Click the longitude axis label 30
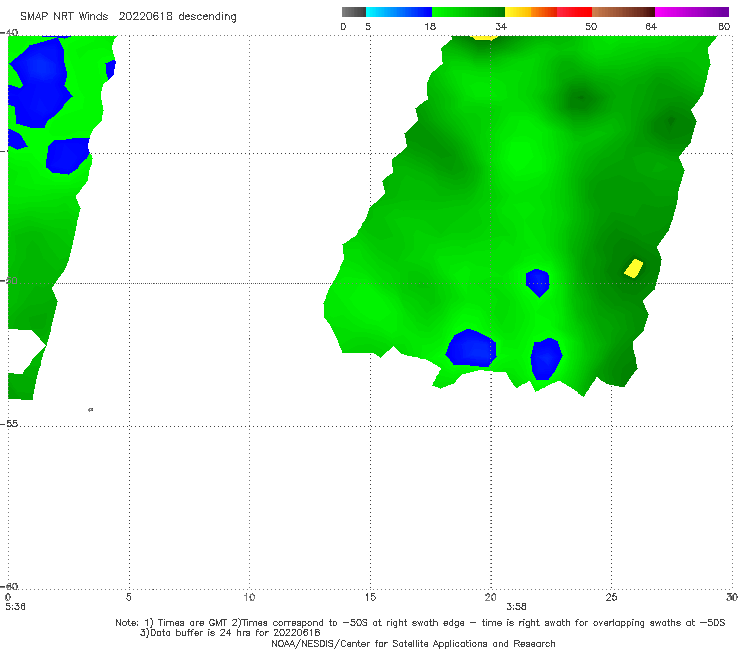The width and height of the screenshot is (740, 650). click(732, 598)
